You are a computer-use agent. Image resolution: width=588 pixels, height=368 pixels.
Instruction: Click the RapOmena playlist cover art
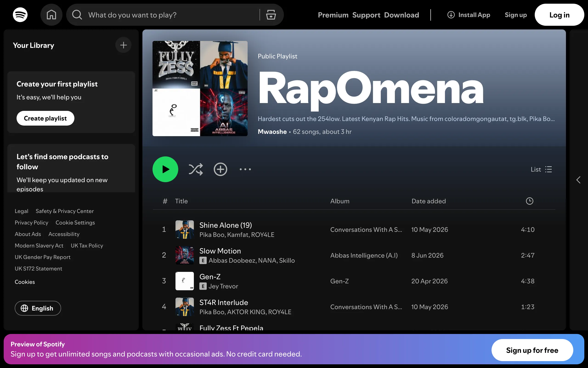pos(200,88)
